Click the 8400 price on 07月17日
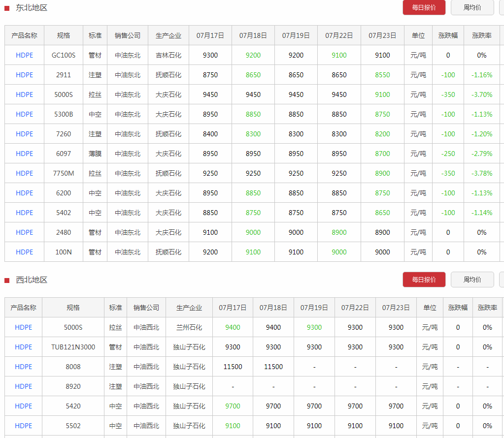This screenshot has width=504, height=438. click(x=210, y=134)
